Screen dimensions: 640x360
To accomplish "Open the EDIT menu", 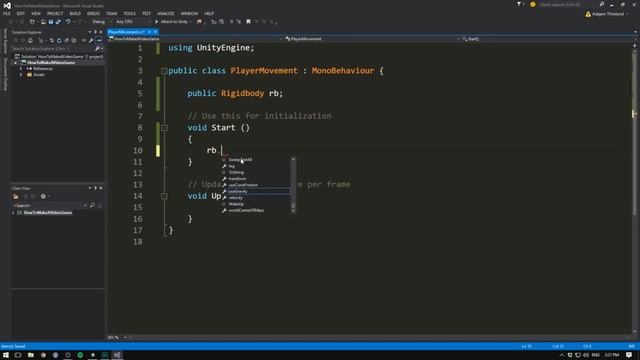I will (x=21, y=13).
